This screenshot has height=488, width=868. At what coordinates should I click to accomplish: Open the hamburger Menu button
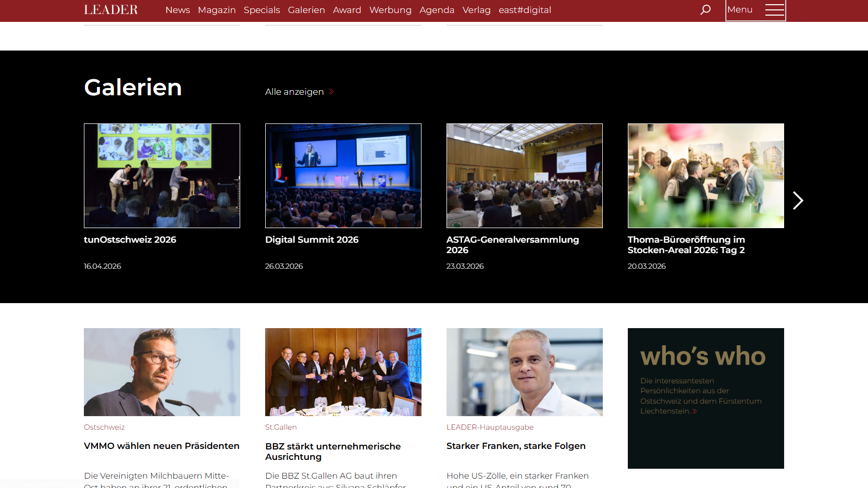tap(755, 10)
